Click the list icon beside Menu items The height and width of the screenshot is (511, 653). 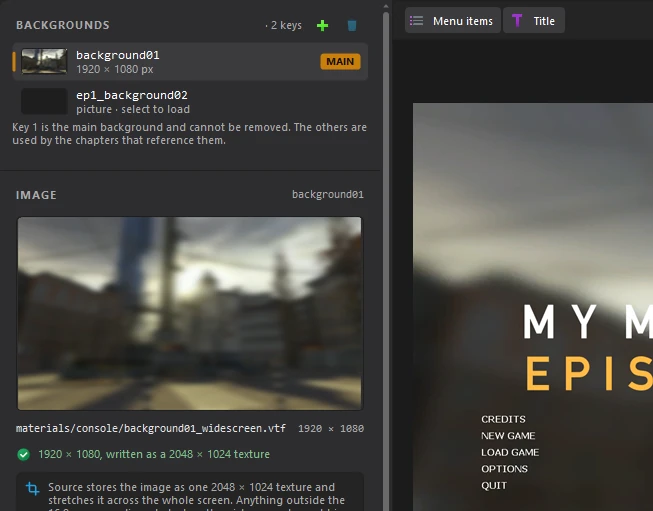[x=416, y=21]
